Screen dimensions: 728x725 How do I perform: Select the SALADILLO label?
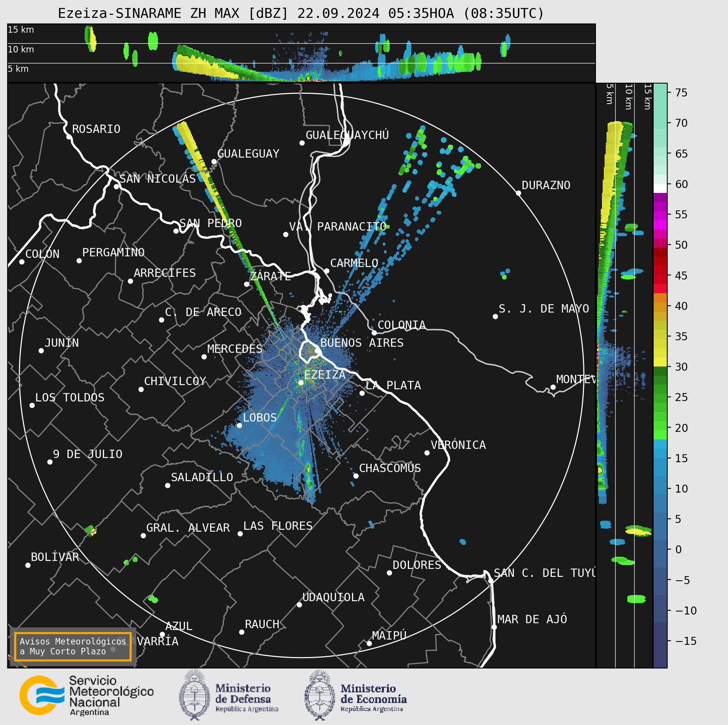202,477
